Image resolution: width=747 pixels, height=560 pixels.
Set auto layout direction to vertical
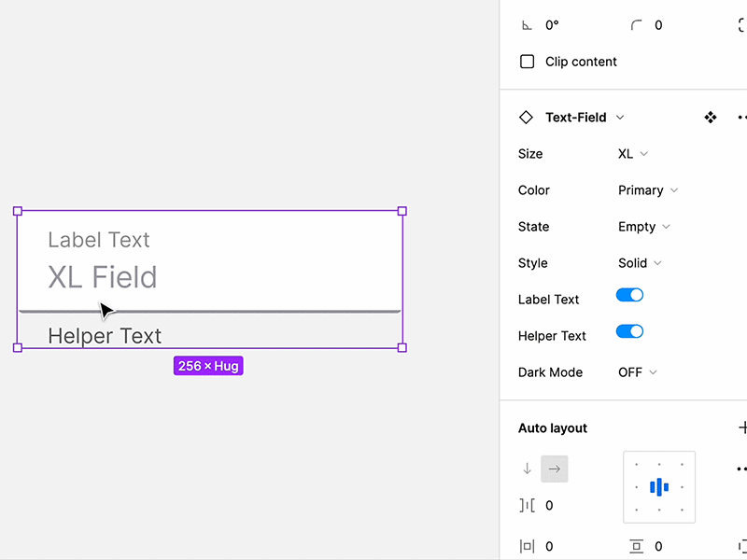pyautogui.click(x=527, y=469)
